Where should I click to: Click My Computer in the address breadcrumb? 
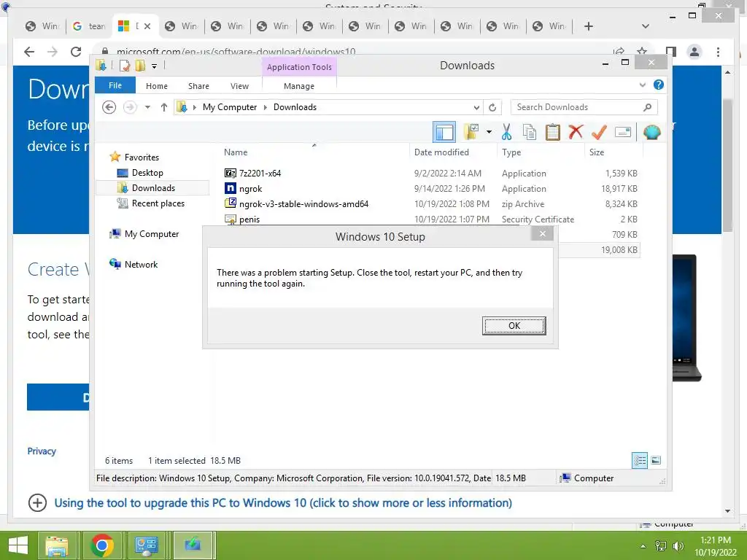(x=230, y=107)
